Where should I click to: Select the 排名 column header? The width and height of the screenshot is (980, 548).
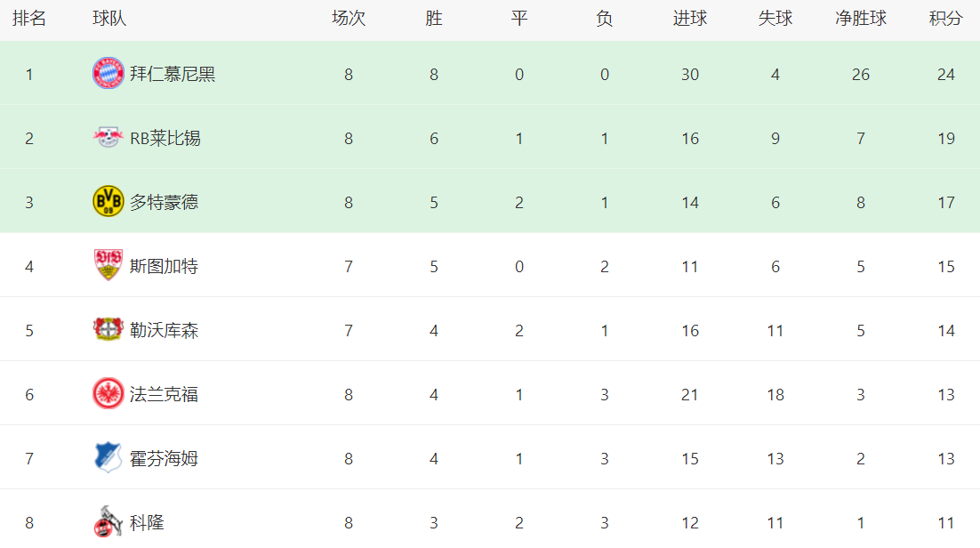coord(29,19)
